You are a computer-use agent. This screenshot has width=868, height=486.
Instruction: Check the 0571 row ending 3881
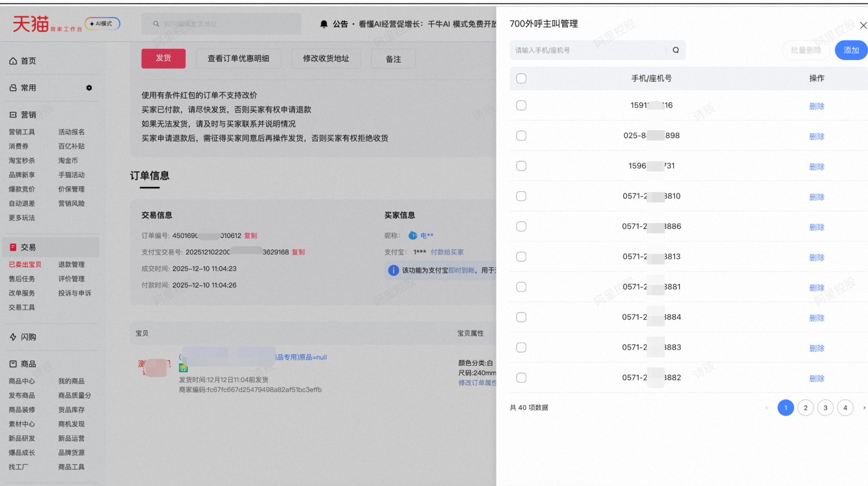pos(521,287)
